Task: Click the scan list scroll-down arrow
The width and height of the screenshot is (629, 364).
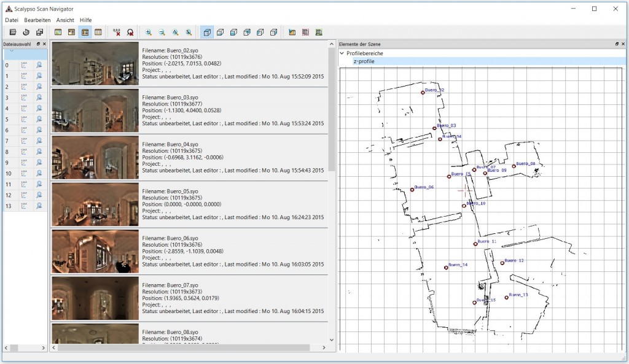Action: point(331,340)
